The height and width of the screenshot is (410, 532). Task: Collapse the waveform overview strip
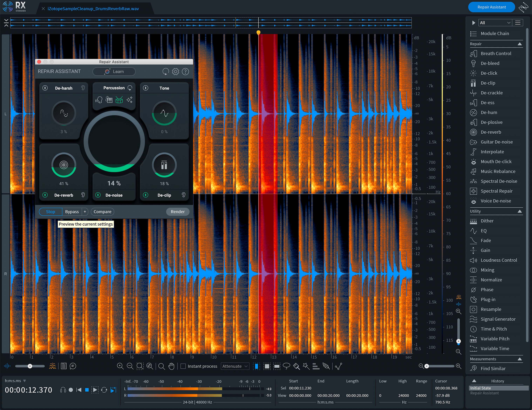pyautogui.click(x=6, y=23)
